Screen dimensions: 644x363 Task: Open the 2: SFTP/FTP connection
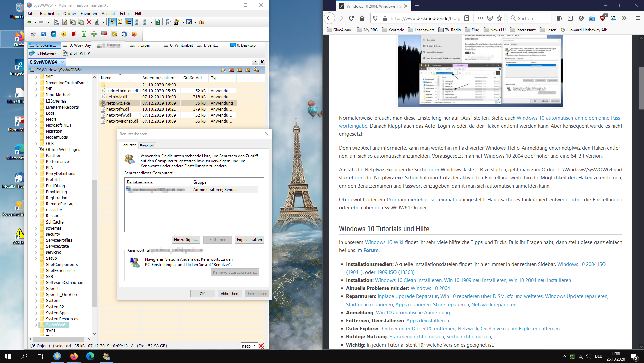77,53
